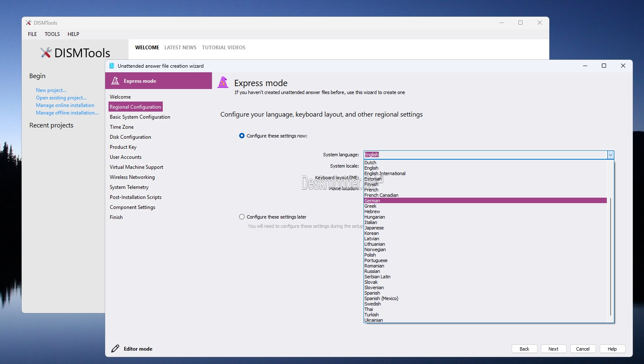Viewport: 644px width, 364px height.
Task: Click the Editor mode pencil icon
Action: pos(115,349)
